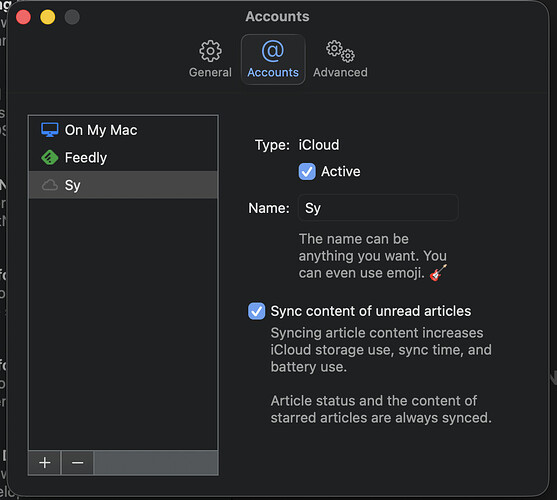The width and height of the screenshot is (557, 500).
Task: Open Advanced preferences double-gear icon
Action: point(340,51)
